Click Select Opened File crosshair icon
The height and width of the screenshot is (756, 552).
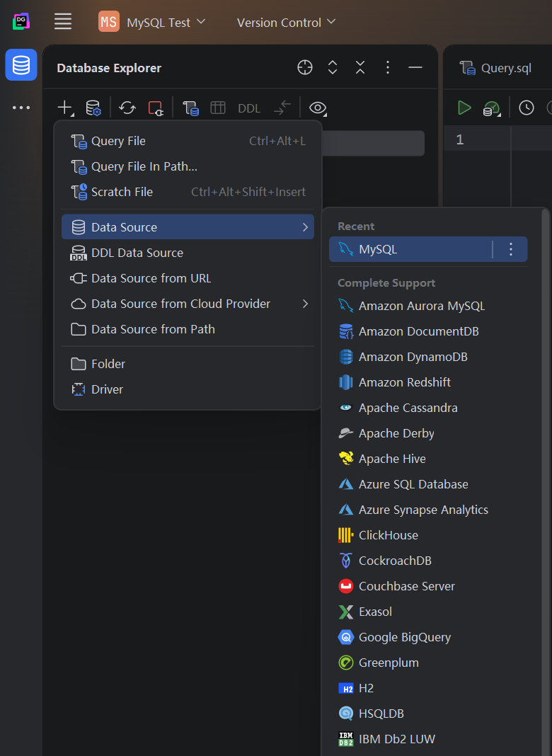tap(305, 67)
